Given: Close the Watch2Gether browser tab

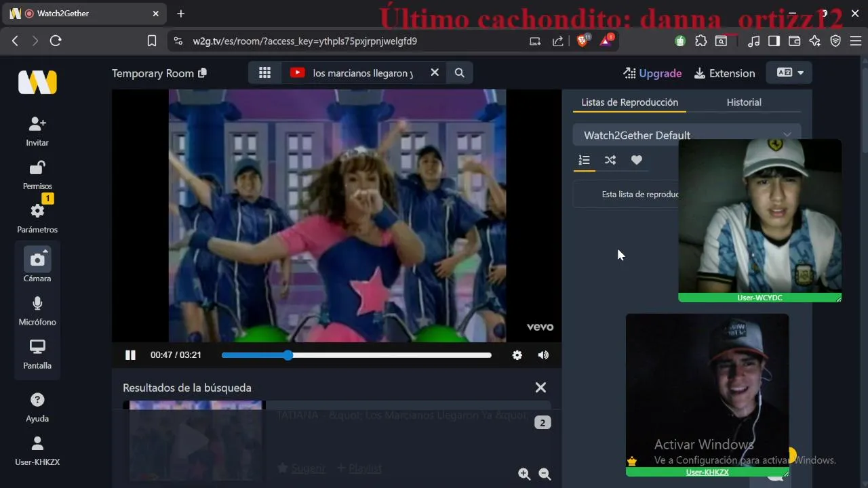Looking at the screenshot, I should tap(156, 14).
